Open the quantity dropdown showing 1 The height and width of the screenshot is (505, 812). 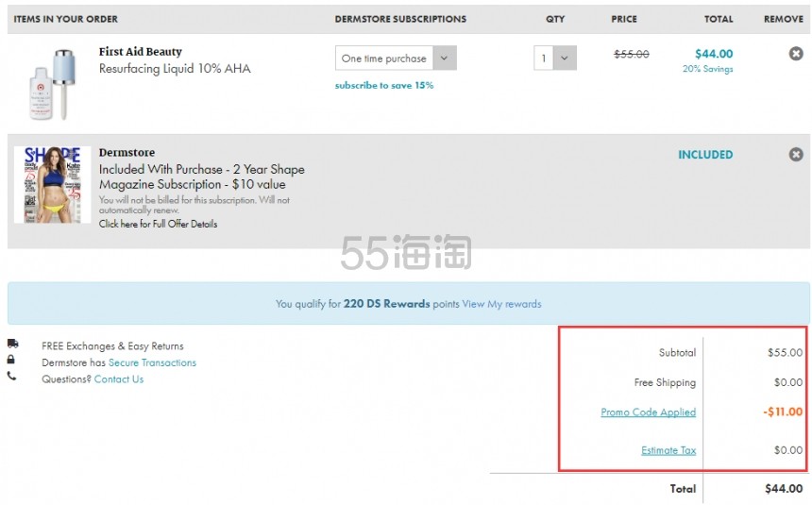[x=555, y=58]
